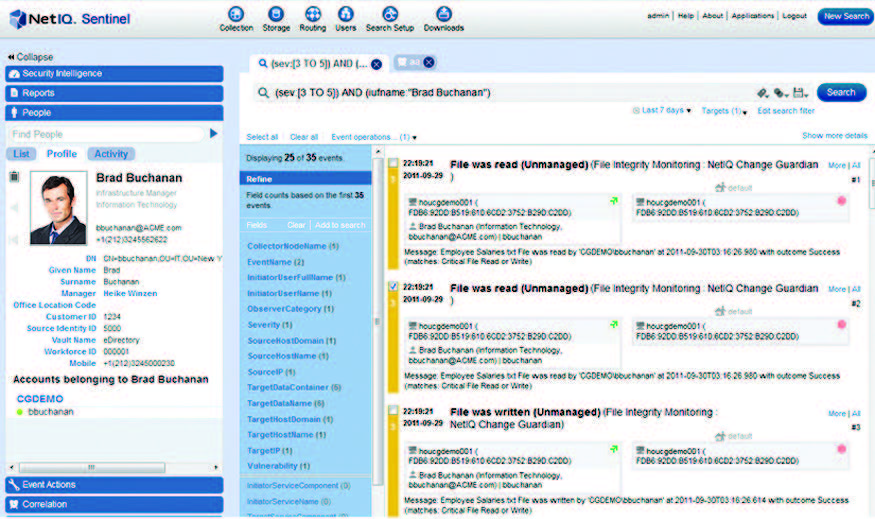
Task: Click Show more details link
Action: 835,136
